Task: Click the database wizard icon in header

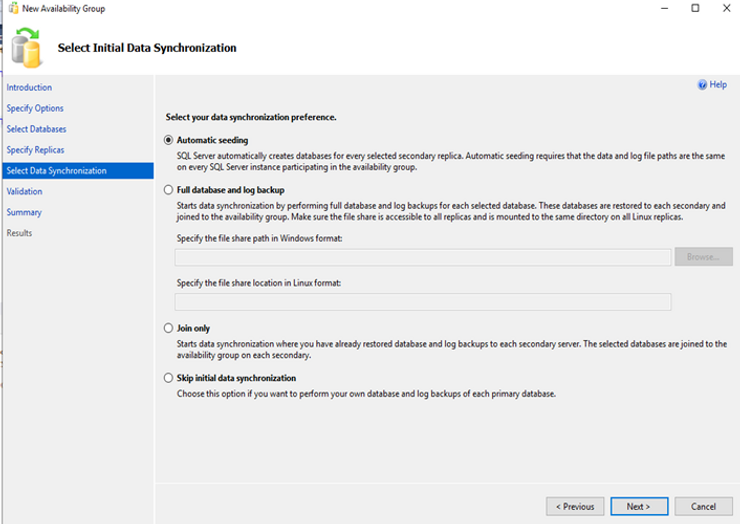Action: pos(27,47)
